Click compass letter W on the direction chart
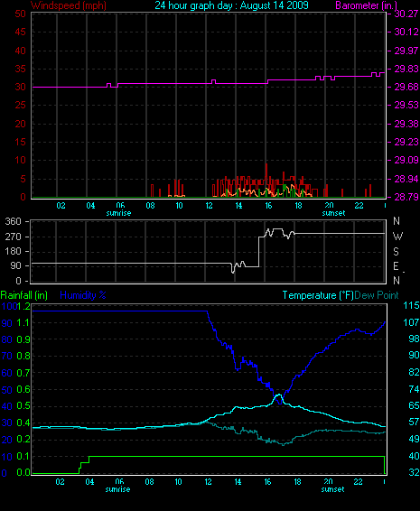This screenshot has width=420, height=511. click(x=397, y=237)
